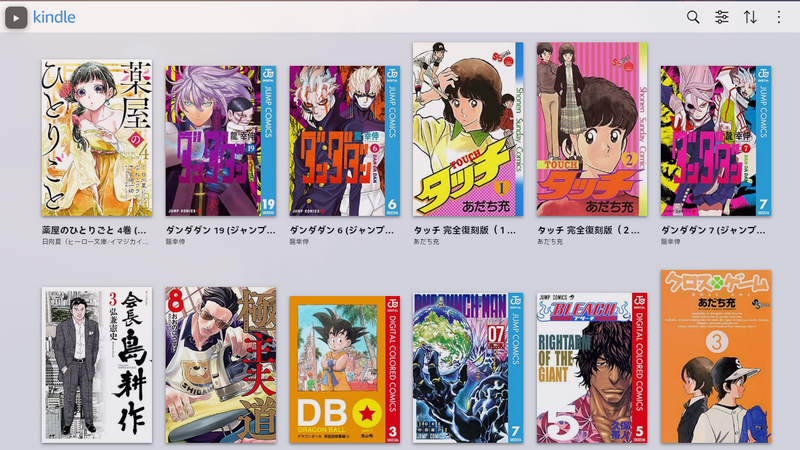Open the filter options icon

(721, 17)
